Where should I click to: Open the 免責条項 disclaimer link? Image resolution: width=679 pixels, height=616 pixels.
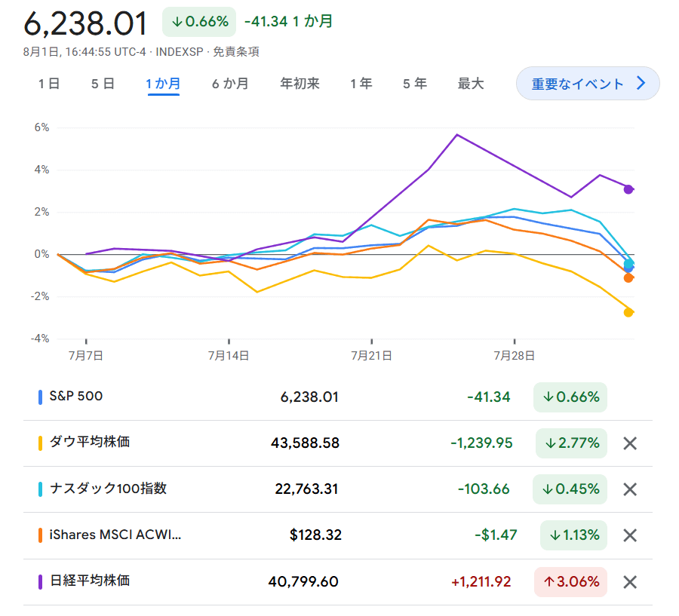click(x=236, y=52)
